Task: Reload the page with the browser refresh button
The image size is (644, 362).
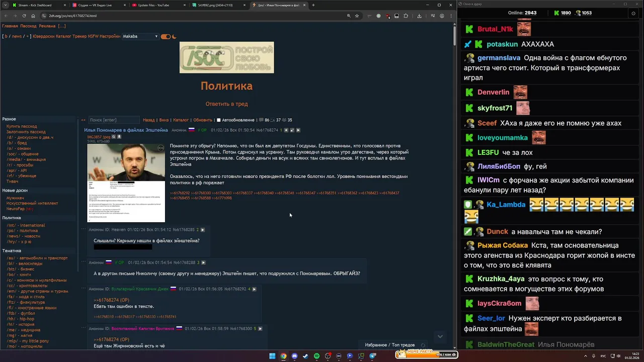Action: (24, 16)
